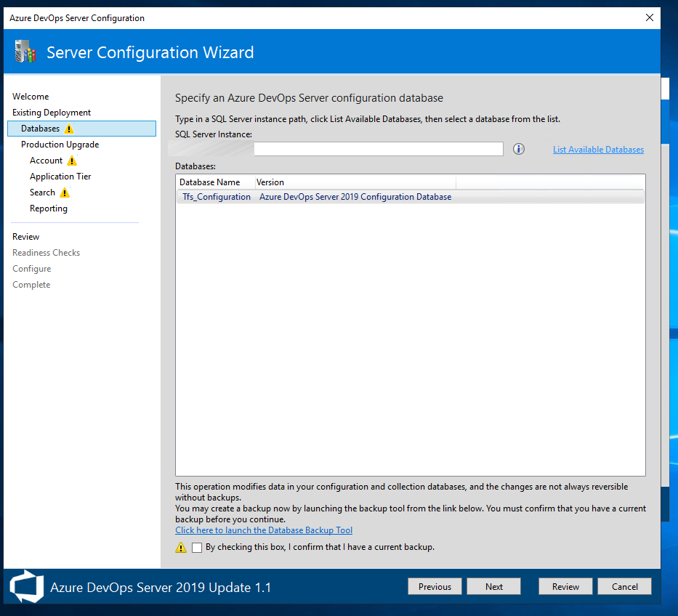The image size is (678, 616).
Task: Click the Database Name column header
Action: click(215, 182)
